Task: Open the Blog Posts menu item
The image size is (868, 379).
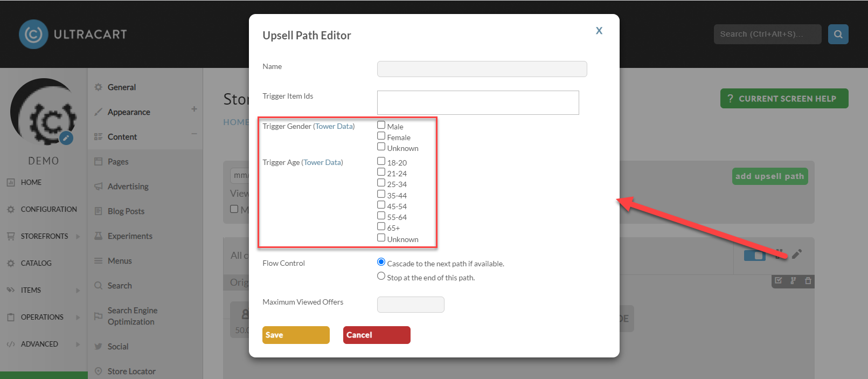Action: [x=126, y=211]
